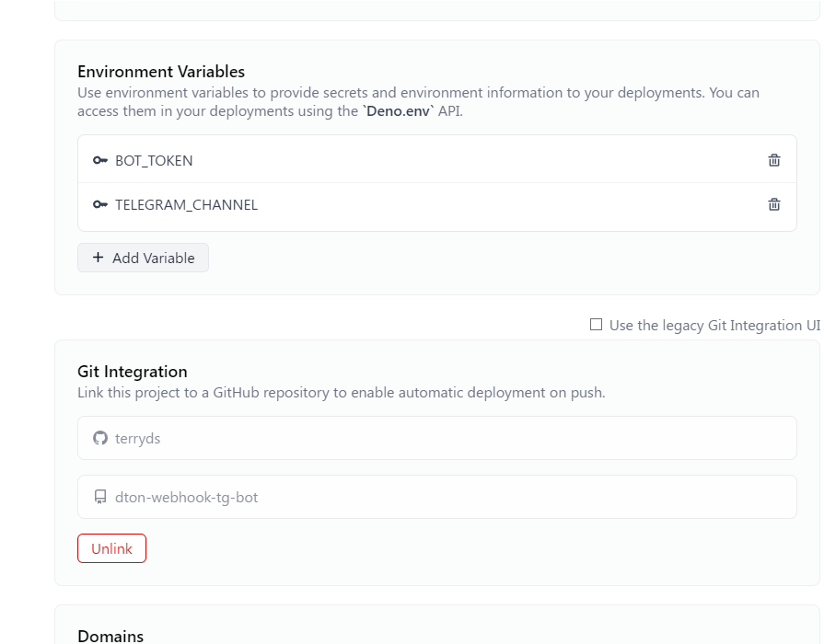This screenshot has height=644, width=836.
Task: Click the 'Use the legacy Git Integration UI' label
Action: point(714,326)
